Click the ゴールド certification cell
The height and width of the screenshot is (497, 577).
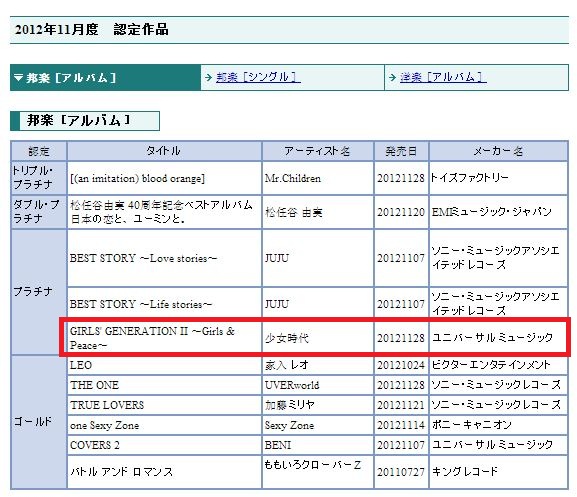pyautogui.click(x=39, y=422)
